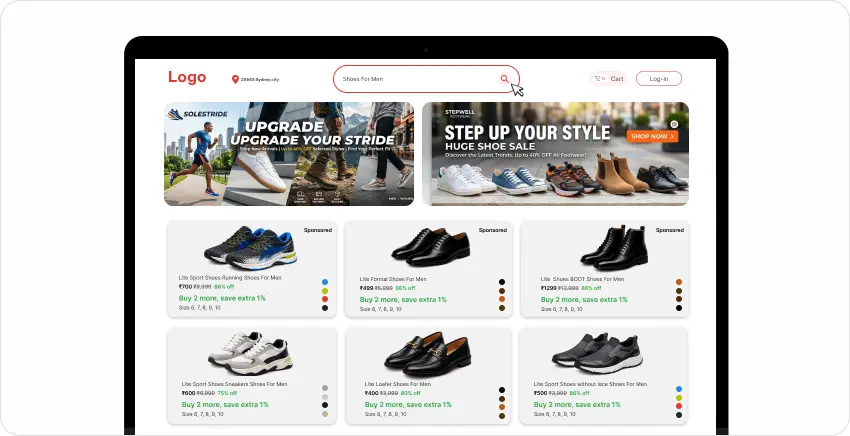Image resolution: width=850 pixels, height=436 pixels.
Task: Pick yellow-green swatch on Running Shoes card
Action: [x=325, y=291]
